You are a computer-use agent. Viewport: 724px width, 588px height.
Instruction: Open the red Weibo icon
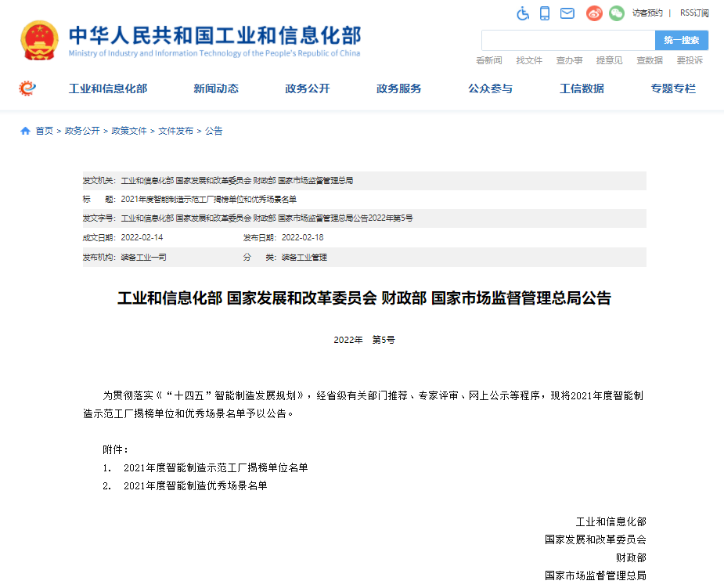594,13
